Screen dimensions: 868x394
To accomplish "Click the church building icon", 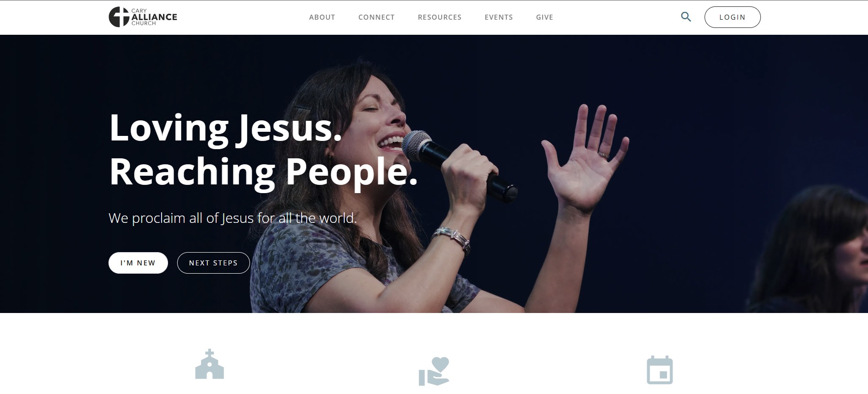I will coord(210,364).
